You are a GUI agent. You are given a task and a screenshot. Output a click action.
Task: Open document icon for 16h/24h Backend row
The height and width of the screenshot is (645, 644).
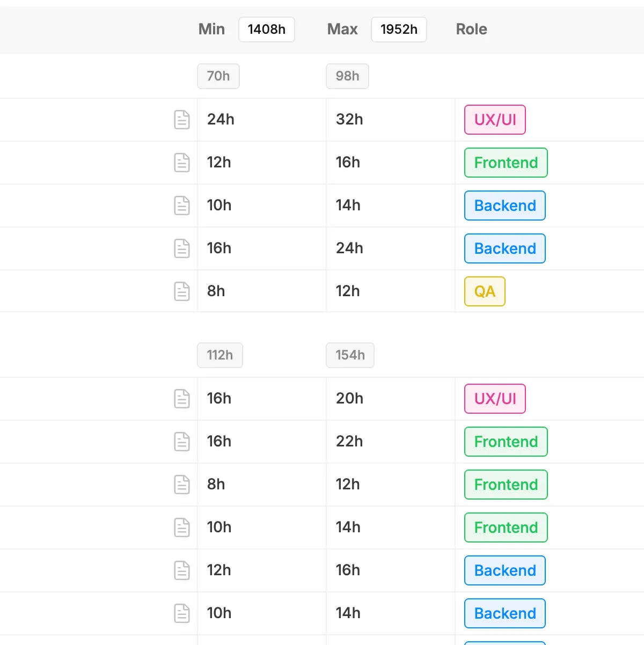click(182, 248)
